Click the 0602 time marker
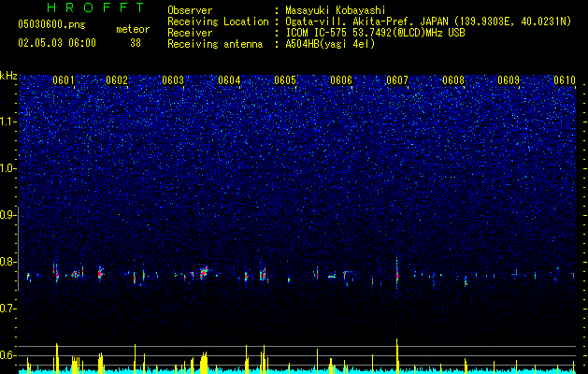 tap(117, 80)
